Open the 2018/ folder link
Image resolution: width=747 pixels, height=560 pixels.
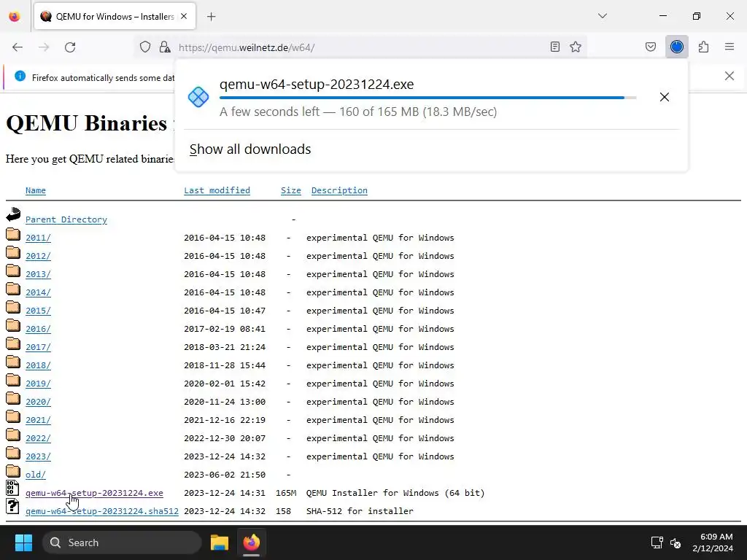tap(38, 365)
